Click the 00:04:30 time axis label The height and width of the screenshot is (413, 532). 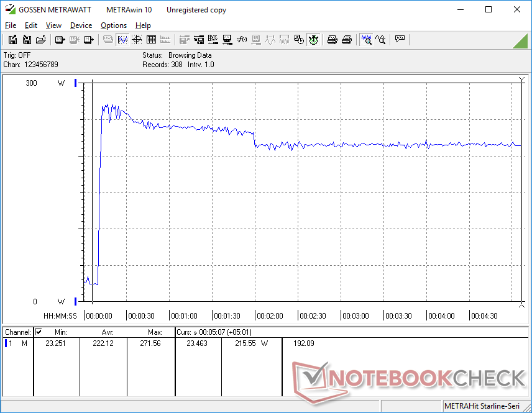click(484, 316)
